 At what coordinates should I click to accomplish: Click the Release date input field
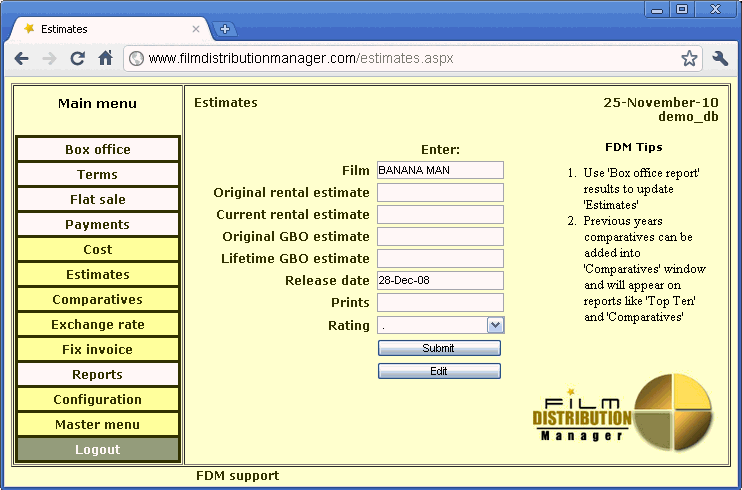tap(440, 281)
